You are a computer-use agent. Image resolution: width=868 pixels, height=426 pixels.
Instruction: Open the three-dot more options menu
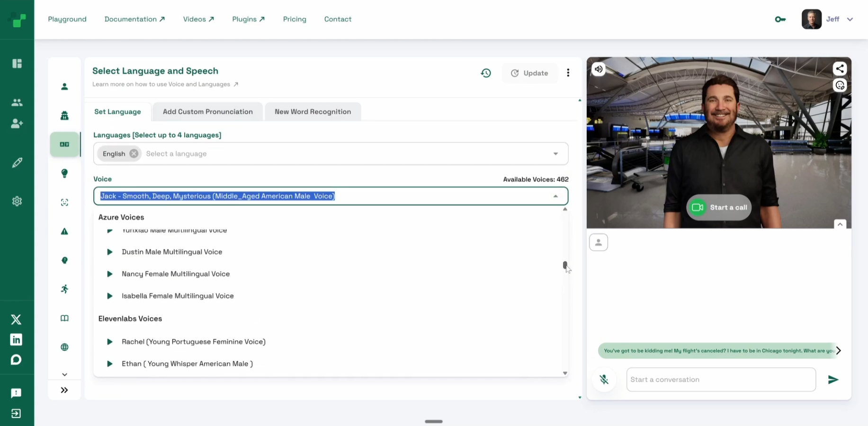568,73
